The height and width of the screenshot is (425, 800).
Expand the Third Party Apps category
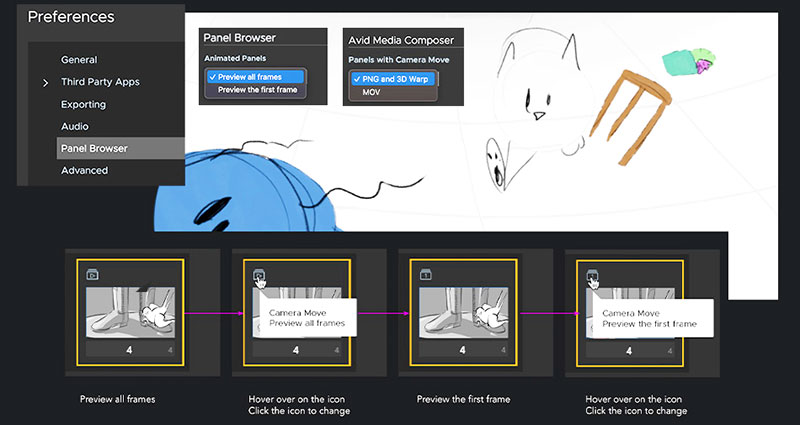[46, 82]
